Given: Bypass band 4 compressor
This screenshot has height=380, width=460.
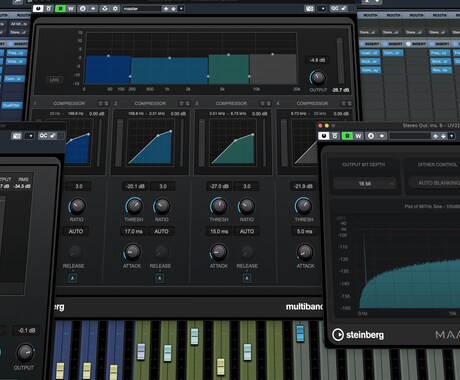Looking at the screenshot, I should [x=344, y=103].
